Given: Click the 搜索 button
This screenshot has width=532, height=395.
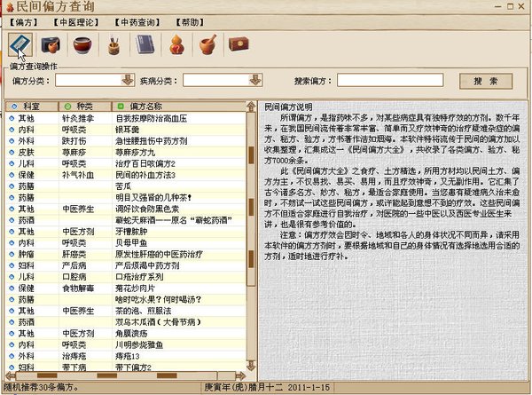Looking at the screenshot, I should (x=486, y=81).
